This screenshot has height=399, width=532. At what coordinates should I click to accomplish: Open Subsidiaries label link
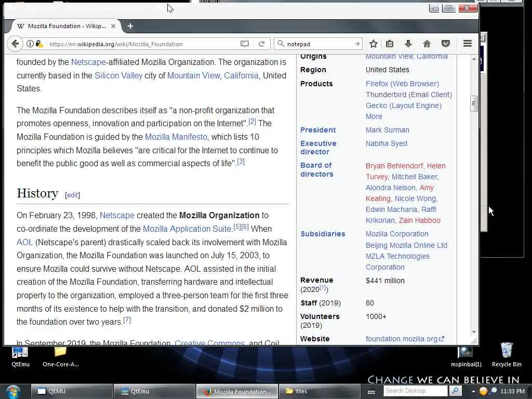[323, 234]
